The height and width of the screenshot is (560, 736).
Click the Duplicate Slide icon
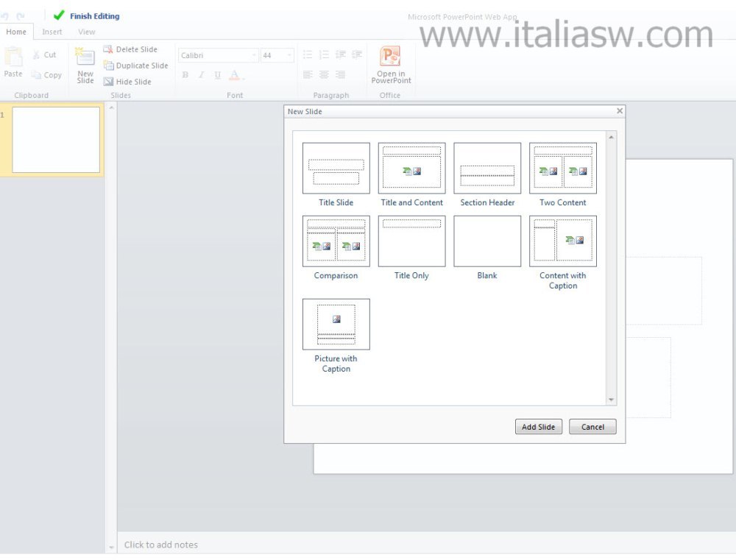[x=108, y=65]
